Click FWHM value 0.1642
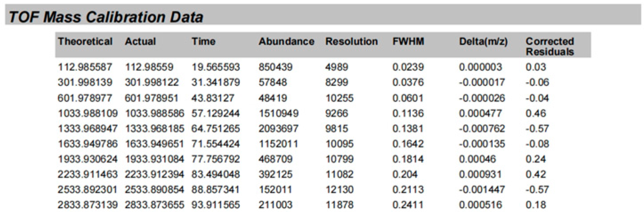Image resolution: width=644 pixels, height=212 pixels. [x=408, y=144]
